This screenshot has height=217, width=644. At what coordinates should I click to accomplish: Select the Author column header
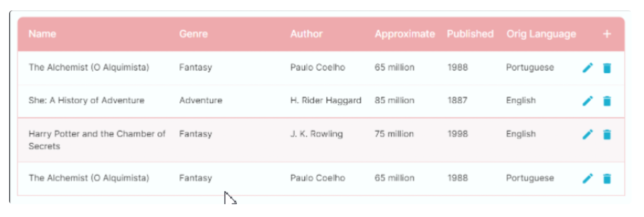tap(306, 34)
